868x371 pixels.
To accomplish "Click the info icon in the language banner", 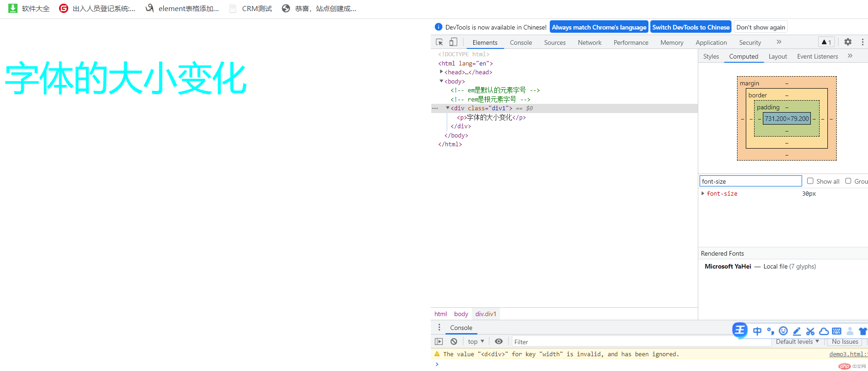I will (439, 27).
